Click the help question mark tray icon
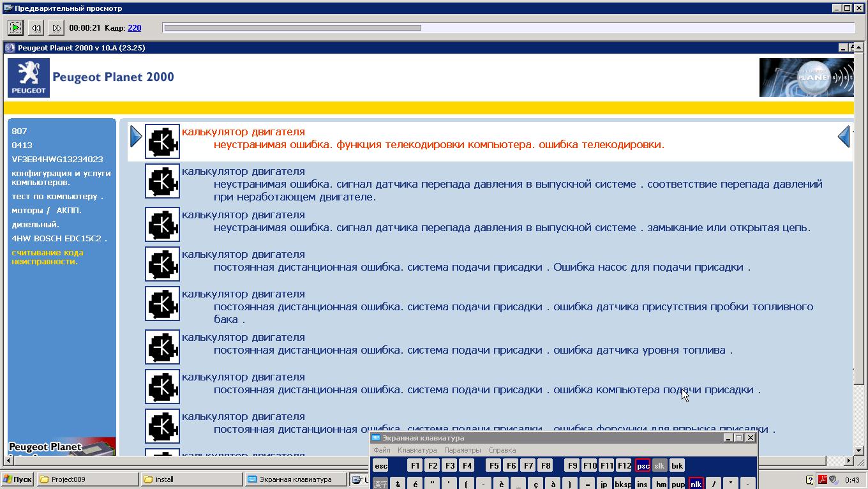Viewport: 868px width, 489px height. click(810, 480)
